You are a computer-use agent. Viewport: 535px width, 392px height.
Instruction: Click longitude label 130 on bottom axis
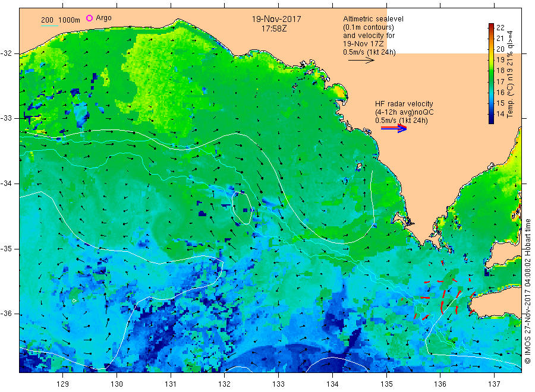[x=117, y=384]
